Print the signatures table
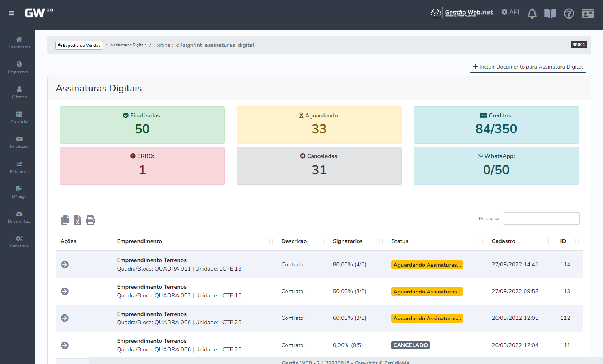 90,220
